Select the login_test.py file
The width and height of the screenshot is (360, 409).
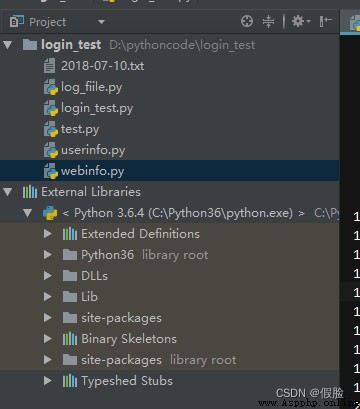pyautogui.click(x=97, y=109)
